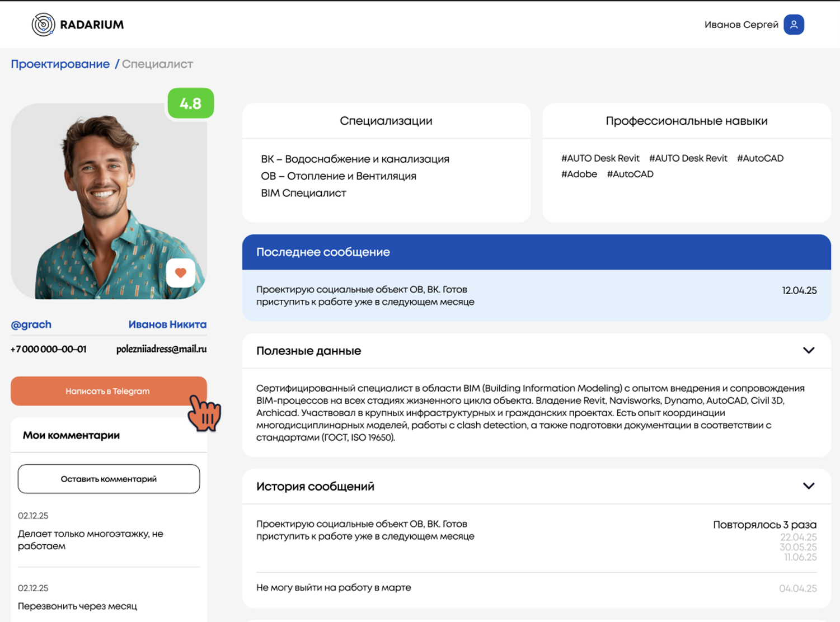This screenshot has width=840, height=622.
Task: Click Мои комментарии heading
Action: [71, 435]
